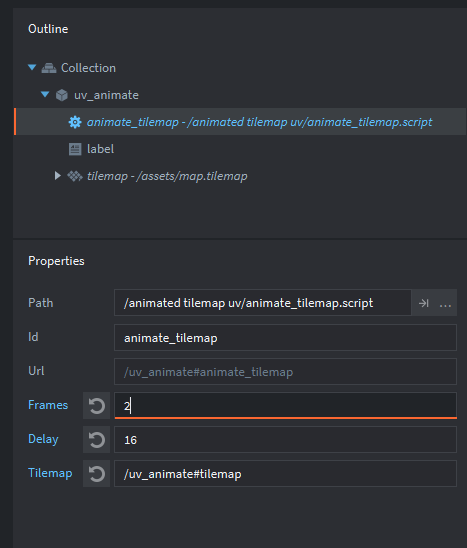Screen dimensions: 467x548
Task: Reset the Tilemap property value
Action: [96, 474]
